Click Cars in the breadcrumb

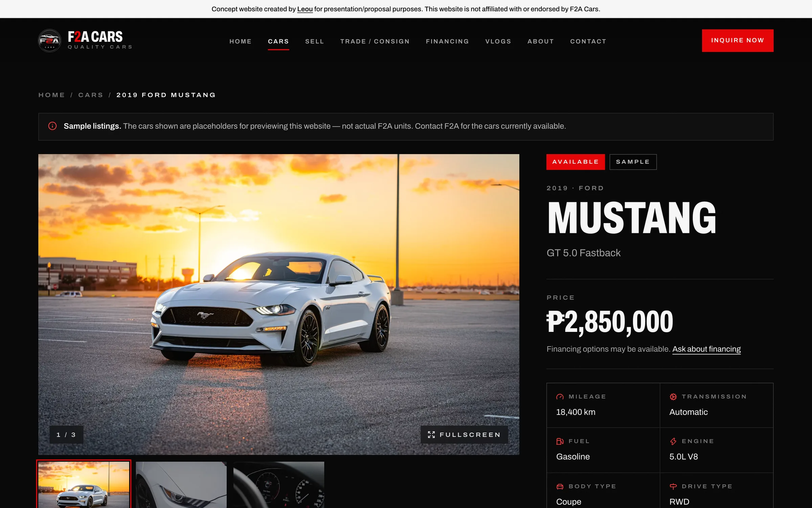(x=91, y=95)
